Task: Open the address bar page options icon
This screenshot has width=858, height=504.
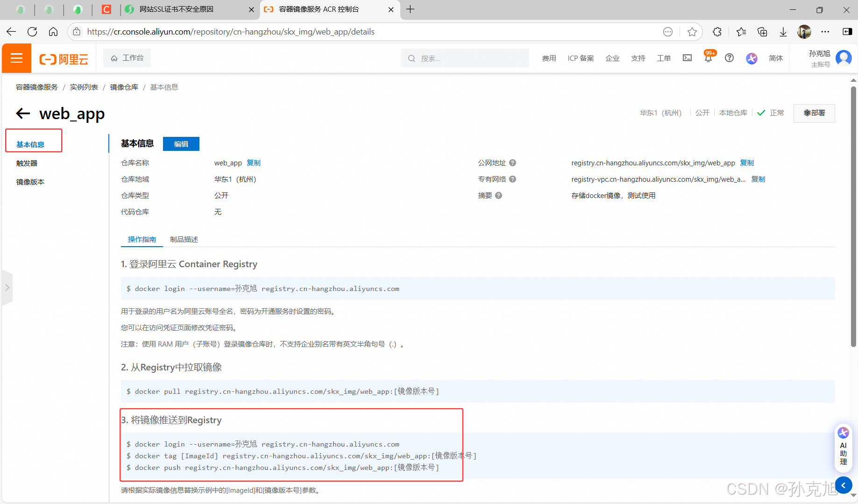Action: (668, 32)
